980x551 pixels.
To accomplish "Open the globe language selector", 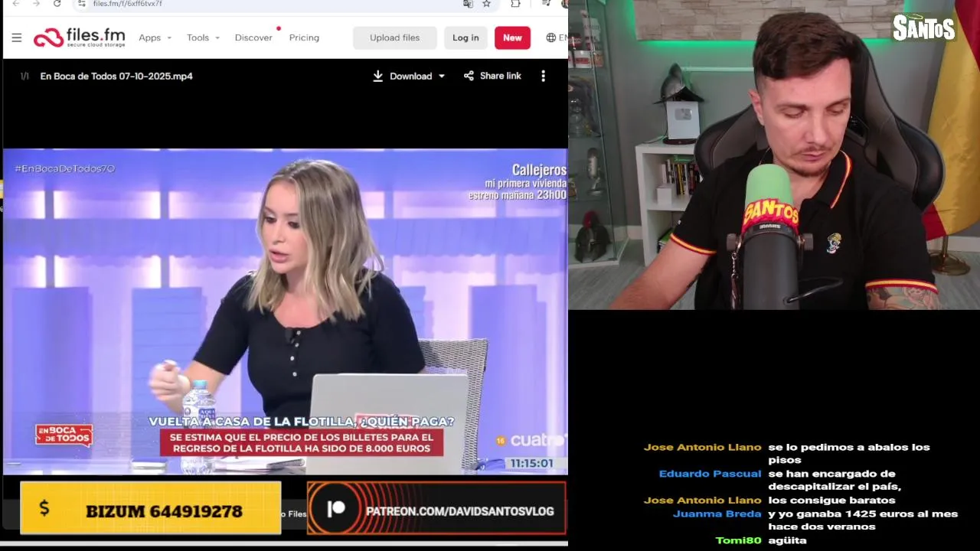I will click(x=551, y=37).
